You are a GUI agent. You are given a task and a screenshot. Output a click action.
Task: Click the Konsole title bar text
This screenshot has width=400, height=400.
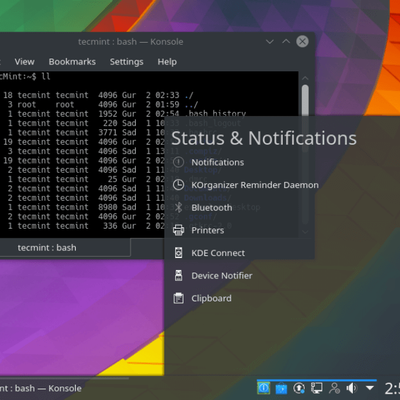(131, 42)
